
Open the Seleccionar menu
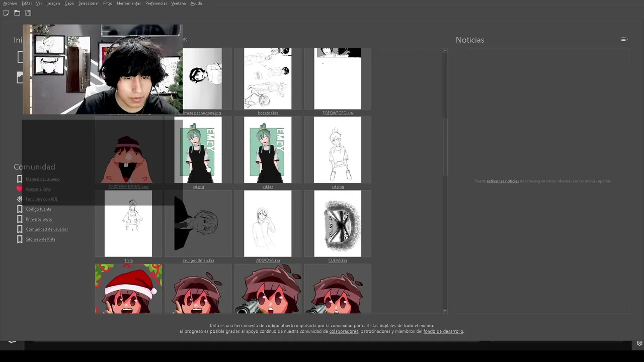pyautogui.click(x=89, y=4)
